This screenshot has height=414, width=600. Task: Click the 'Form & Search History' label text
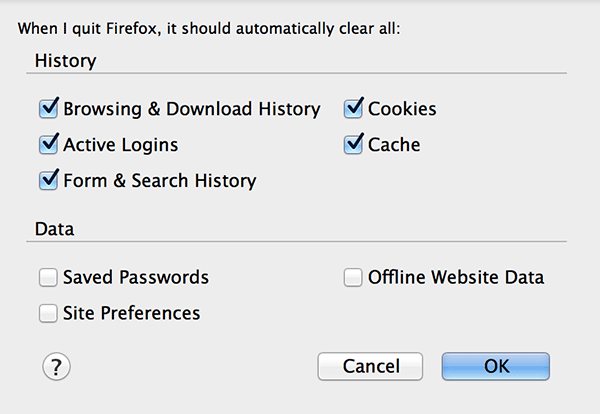(x=159, y=181)
